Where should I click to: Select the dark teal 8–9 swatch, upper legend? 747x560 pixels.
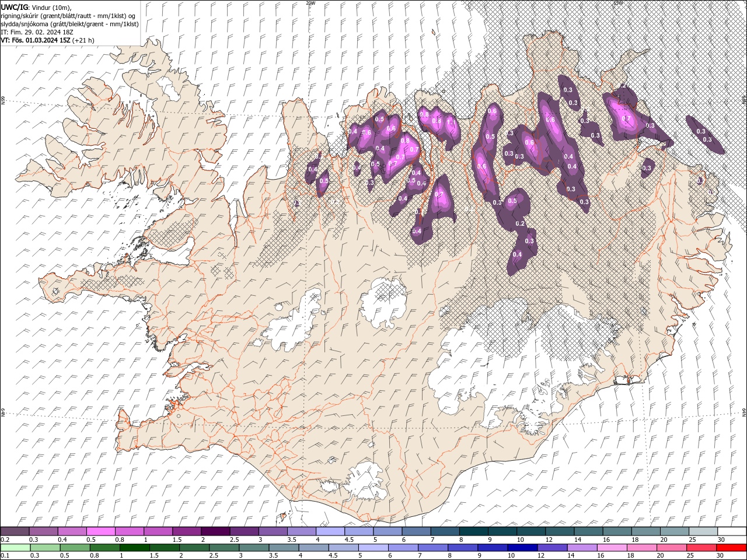pyautogui.click(x=474, y=531)
